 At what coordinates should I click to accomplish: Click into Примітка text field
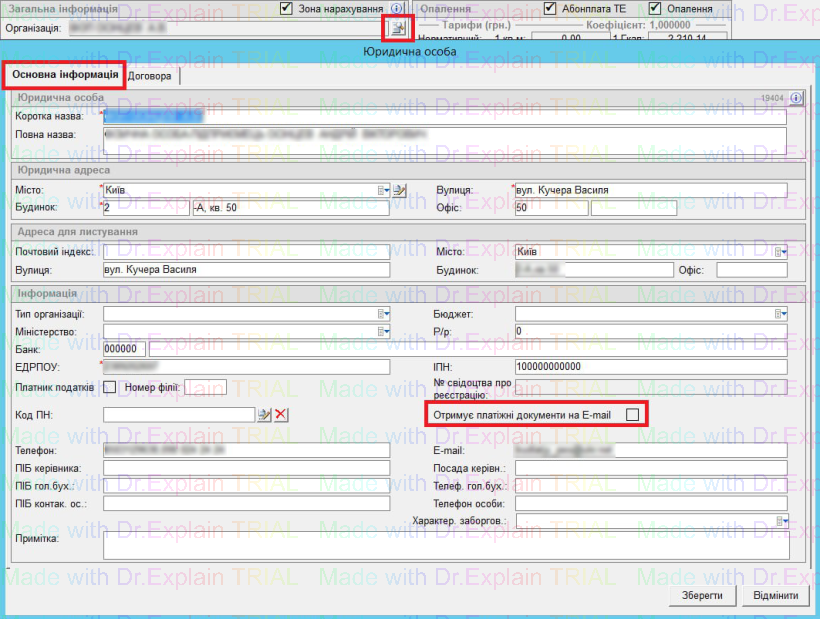[445, 546]
